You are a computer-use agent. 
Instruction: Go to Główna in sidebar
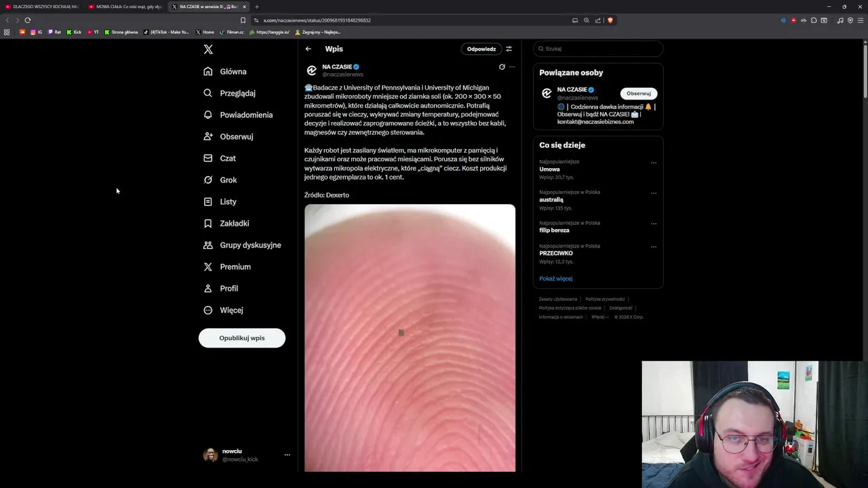[x=225, y=71]
